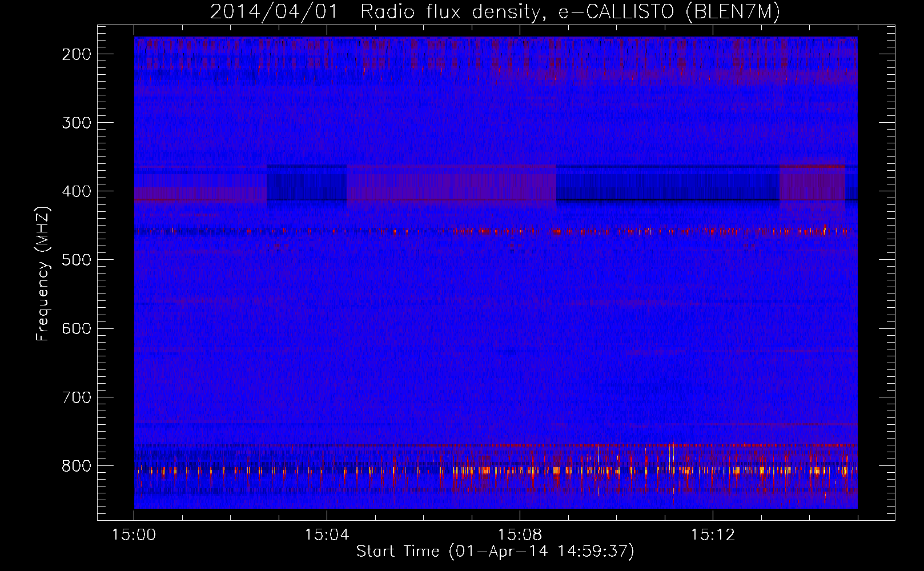924x571 pixels.
Task: Click the 'e-CALLISTO (BLEN7M)' station label
Action: pos(669,11)
